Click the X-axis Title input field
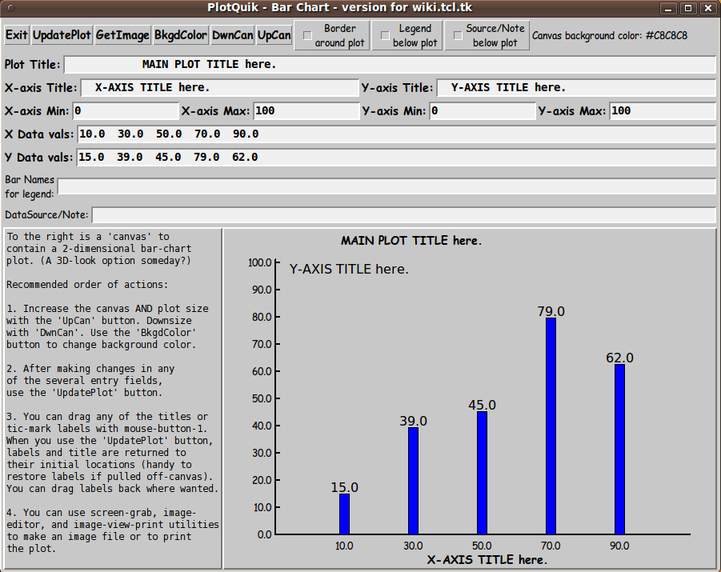721x572 pixels. 220,87
